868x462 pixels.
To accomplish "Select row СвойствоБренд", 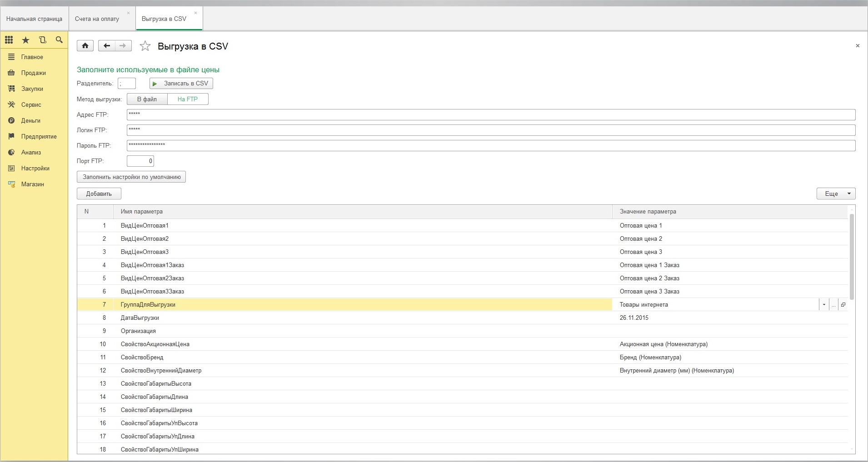I will tap(463, 357).
